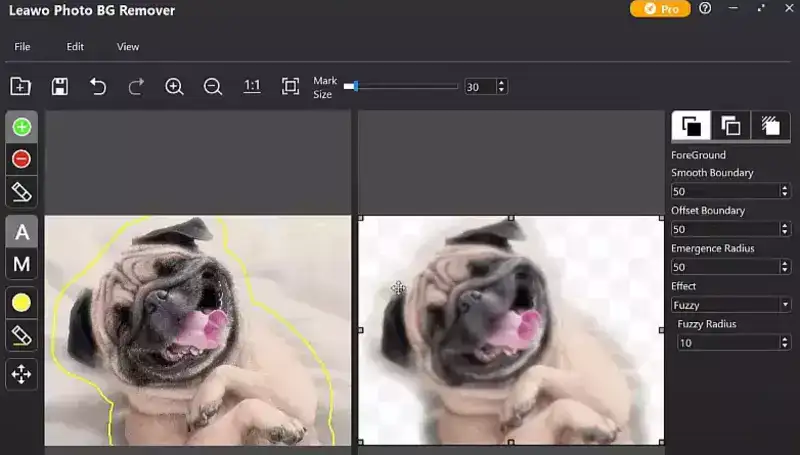Image resolution: width=800 pixels, height=455 pixels.
Task: Click the left-middle resize handle of result
Action: (361, 331)
